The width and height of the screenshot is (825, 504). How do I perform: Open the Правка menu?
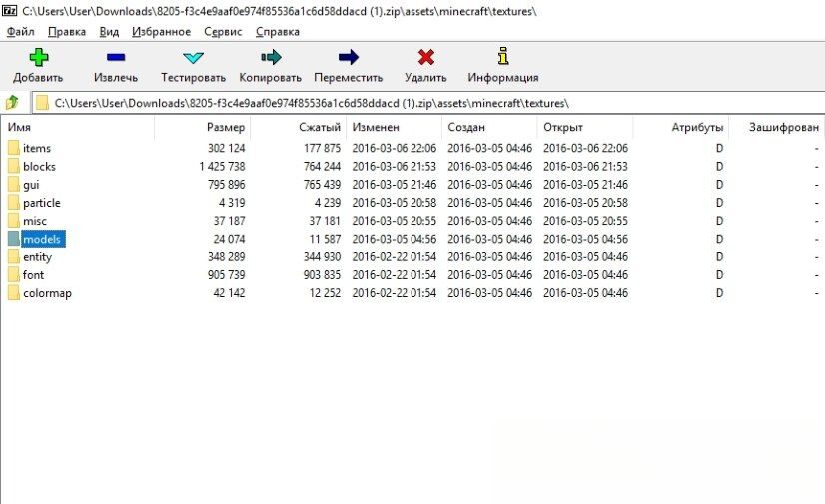(x=67, y=31)
